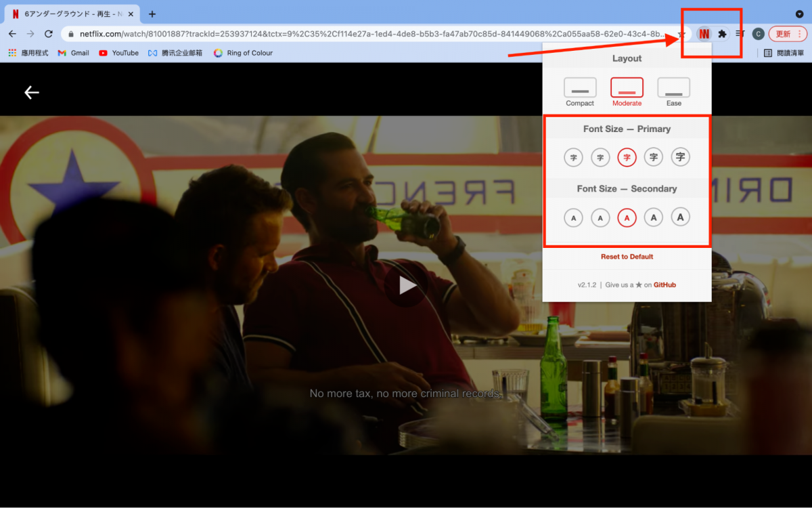Click the 更新 update button
Screen dimensions: 812x508
(x=788, y=34)
